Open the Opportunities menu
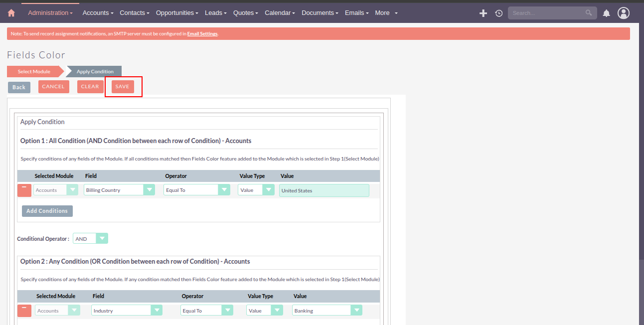The image size is (644, 325). 177,13
